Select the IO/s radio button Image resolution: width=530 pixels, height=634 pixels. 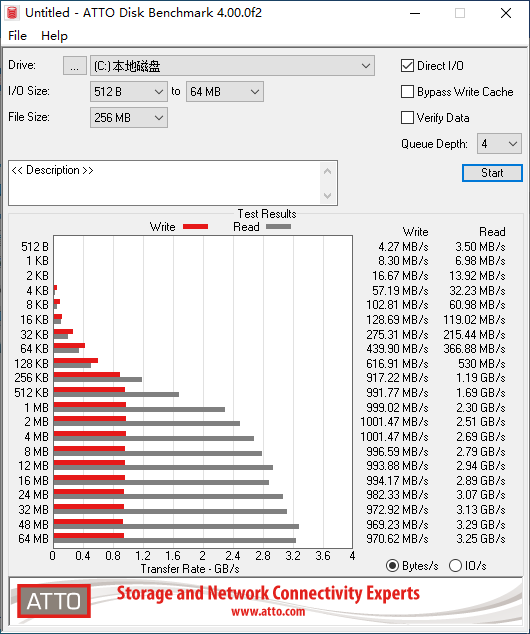pyautogui.click(x=455, y=566)
